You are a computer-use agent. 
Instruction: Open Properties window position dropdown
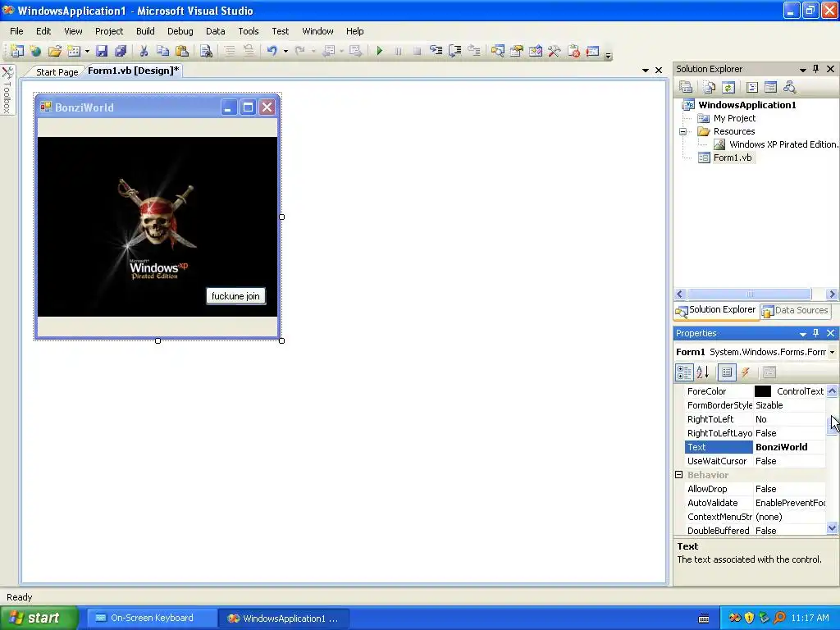[x=802, y=334]
